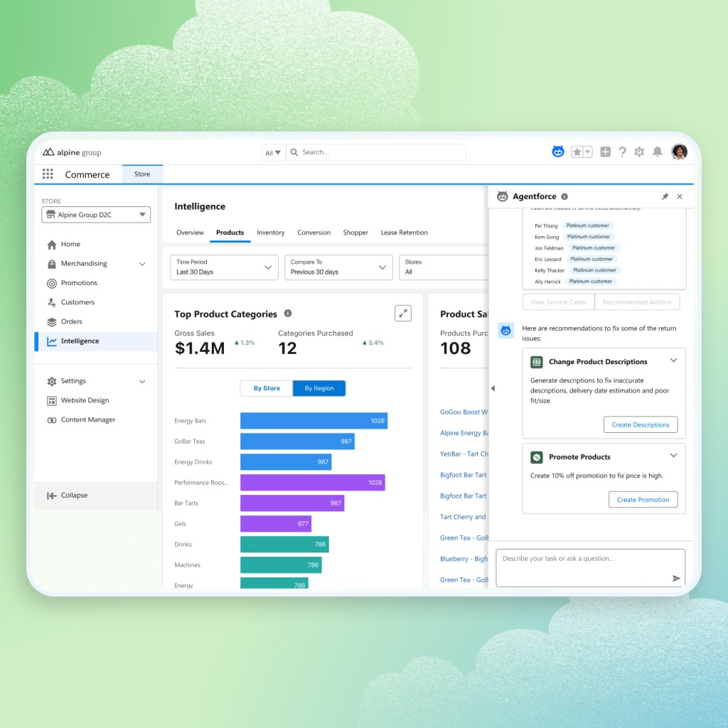The height and width of the screenshot is (728, 728).
Task: Send the Agentforce message arrow
Action: click(x=676, y=578)
